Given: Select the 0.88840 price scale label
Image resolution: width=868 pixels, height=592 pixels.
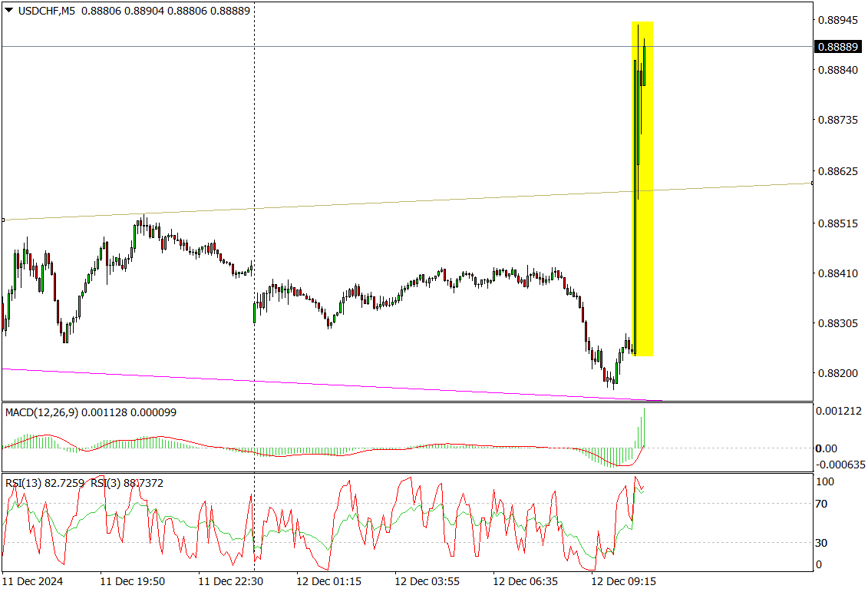Looking at the screenshot, I should [838, 70].
